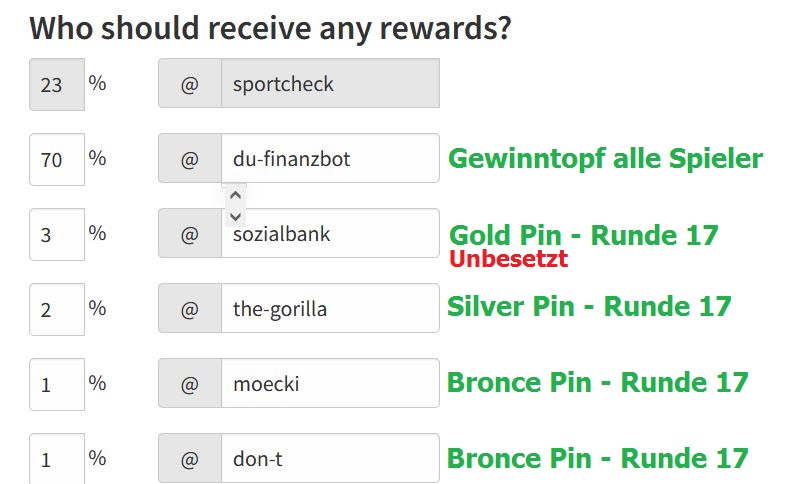Click the @ icon beside du-finanzbot

(190, 158)
